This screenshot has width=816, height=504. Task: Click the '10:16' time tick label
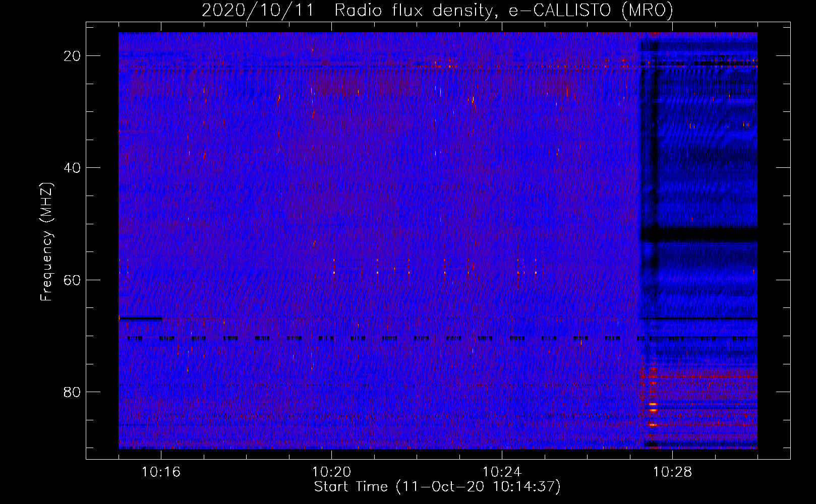[x=161, y=472]
